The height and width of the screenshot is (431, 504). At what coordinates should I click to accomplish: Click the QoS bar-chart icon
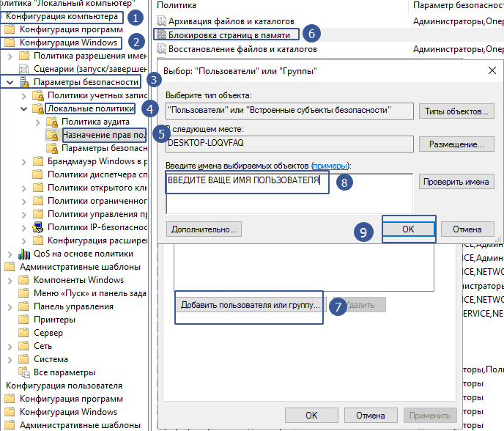(x=24, y=254)
